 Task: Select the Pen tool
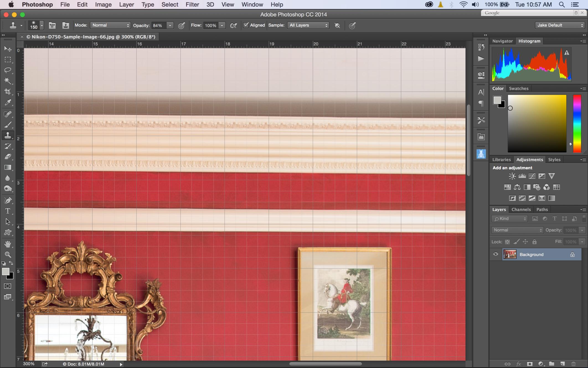click(8, 200)
